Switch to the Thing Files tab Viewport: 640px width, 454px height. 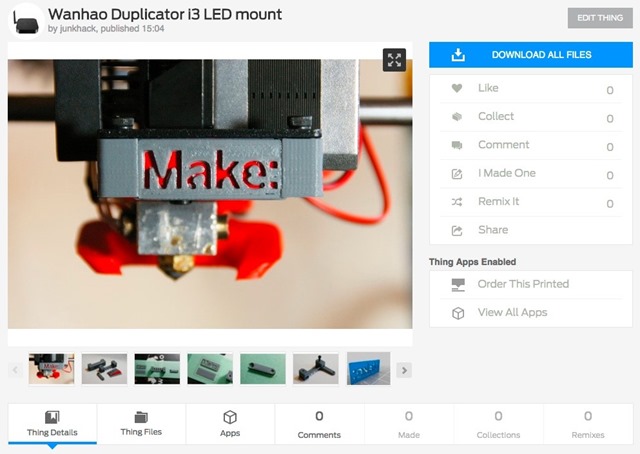click(141, 424)
